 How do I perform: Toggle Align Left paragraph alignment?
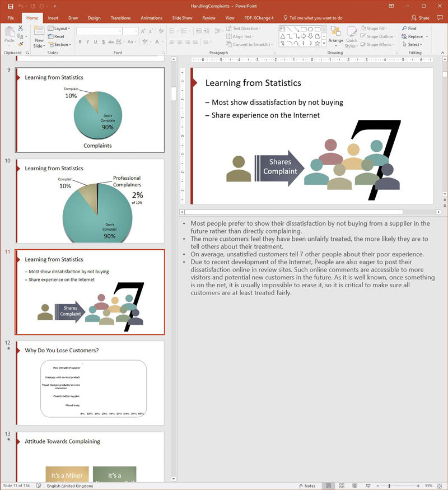click(x=172, y=41)
